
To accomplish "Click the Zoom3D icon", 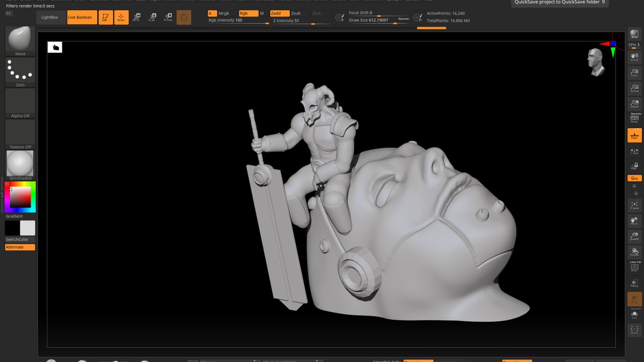I will point(634,237).
